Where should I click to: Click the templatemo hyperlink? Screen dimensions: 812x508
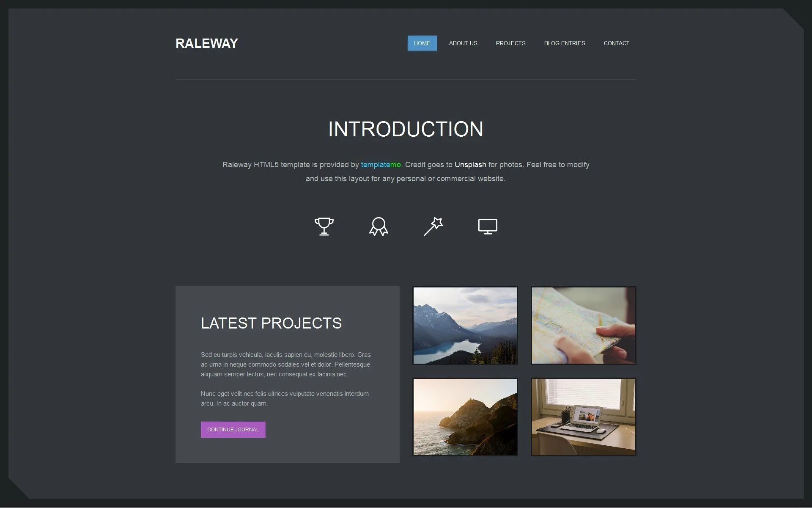380,164
